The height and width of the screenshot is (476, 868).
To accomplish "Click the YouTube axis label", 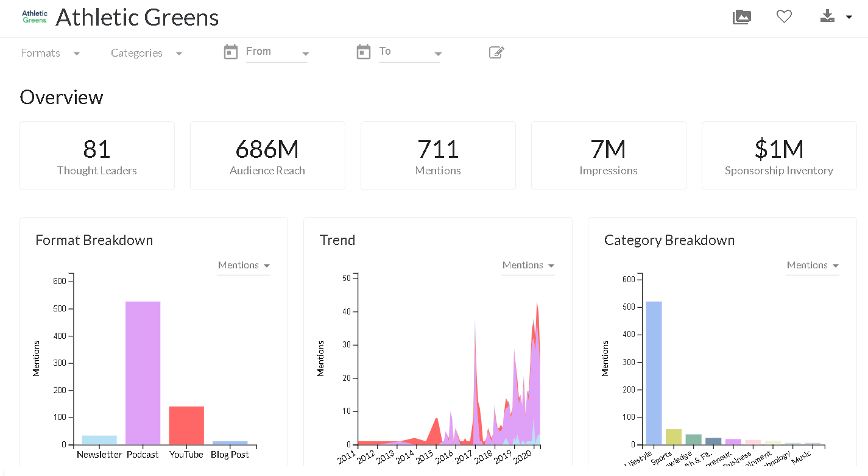I will [186, 455].
